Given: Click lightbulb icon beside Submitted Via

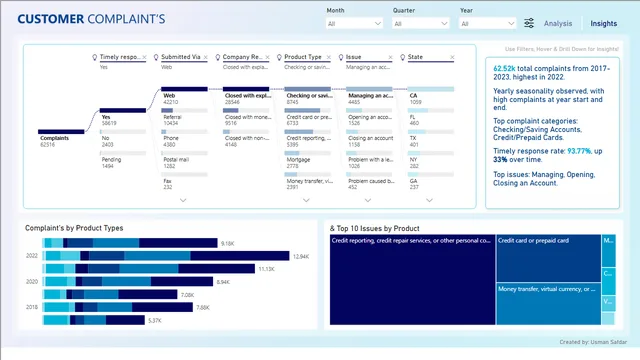Looking at the screenshot, I should click(x=156, y=57).
